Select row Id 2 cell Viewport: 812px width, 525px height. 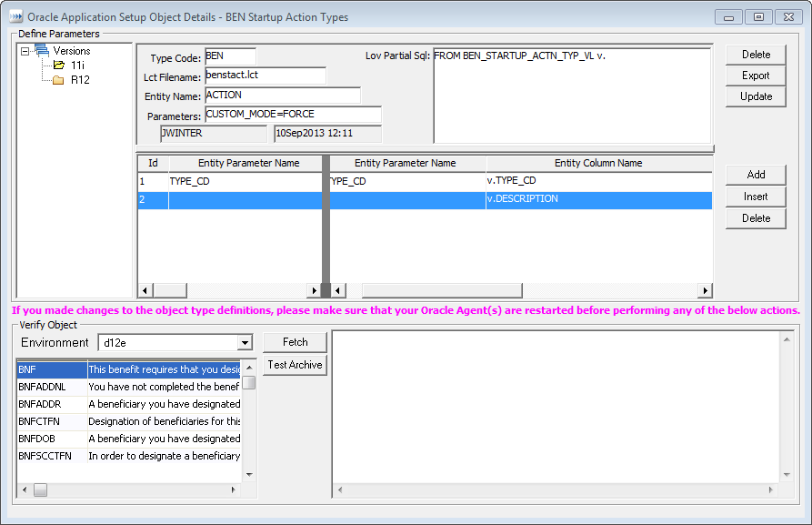[154, 199]
